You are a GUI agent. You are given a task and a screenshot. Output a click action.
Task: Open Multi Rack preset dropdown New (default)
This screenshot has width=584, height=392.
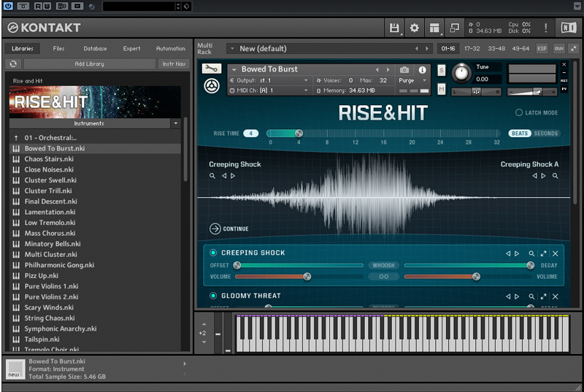(232, 48)
